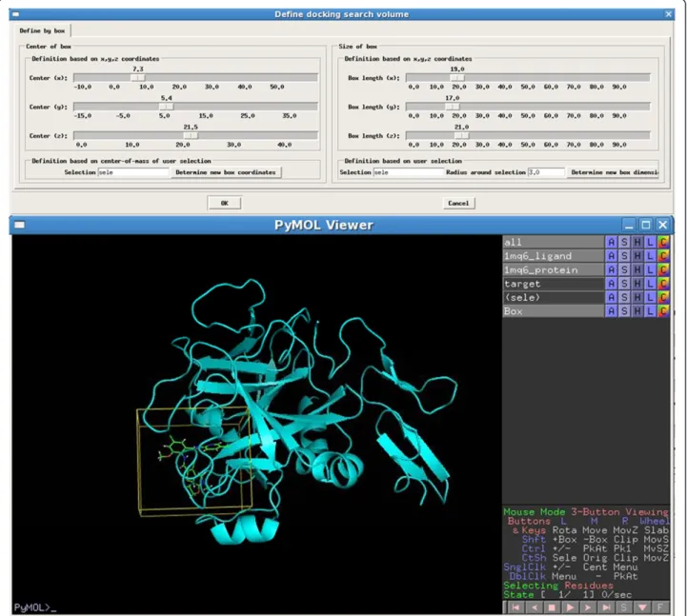Open Action menu for 1mq6_ligand

[611, 256]
